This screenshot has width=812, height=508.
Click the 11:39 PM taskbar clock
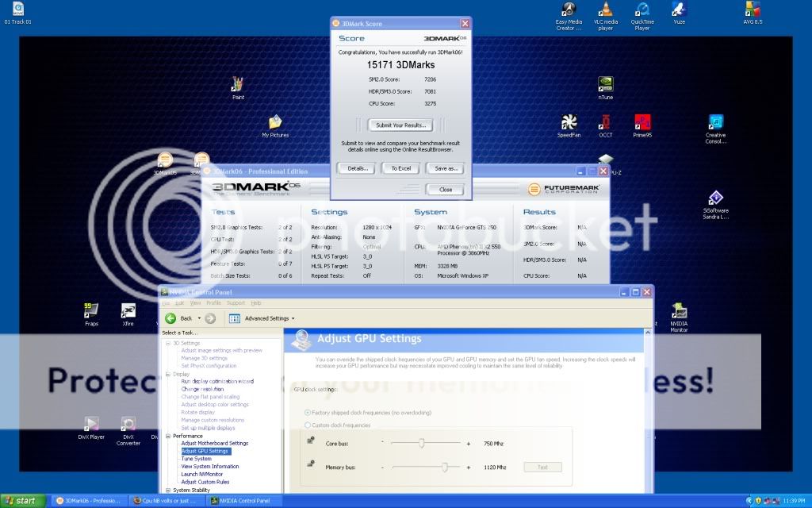coord(794,501)
